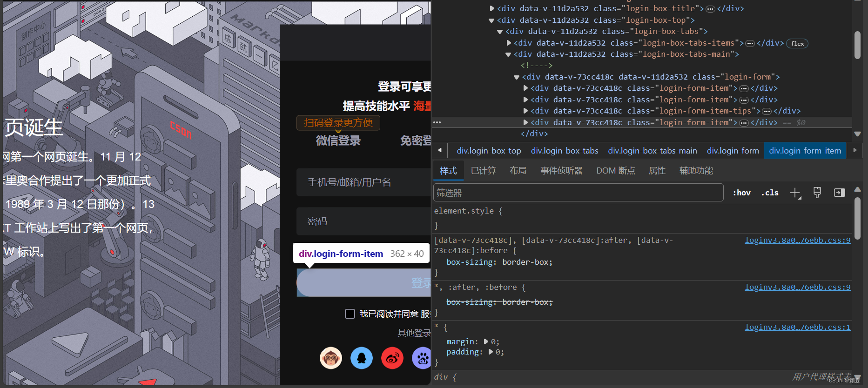Screen dimensions: 868x388
Task: Open the 布局 layout tab
Action: point(518,171)
